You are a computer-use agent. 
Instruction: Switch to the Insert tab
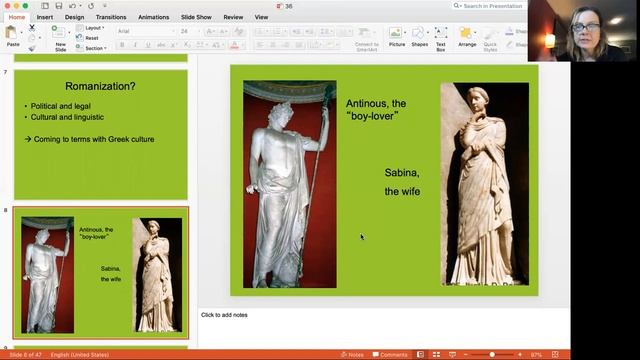44,17
